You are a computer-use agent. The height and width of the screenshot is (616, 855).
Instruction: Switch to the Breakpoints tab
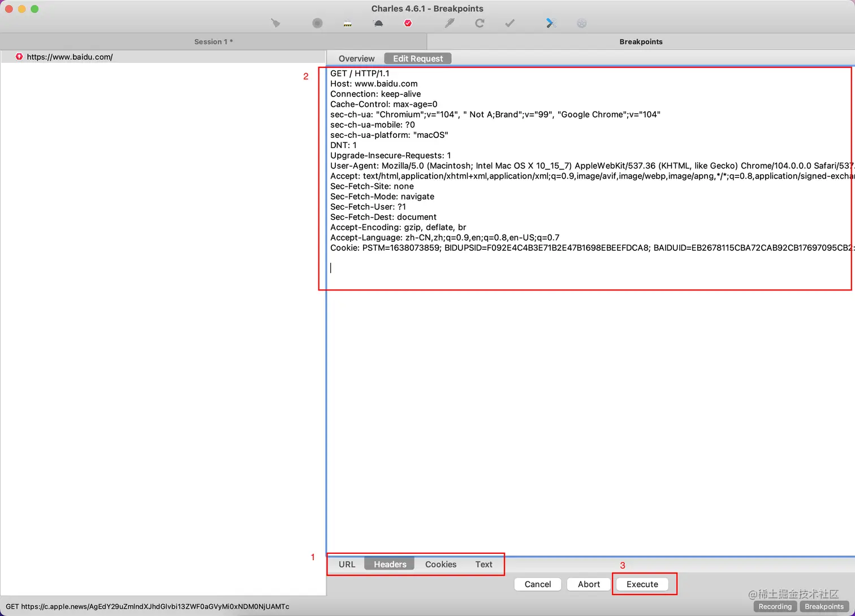(641, 42)
